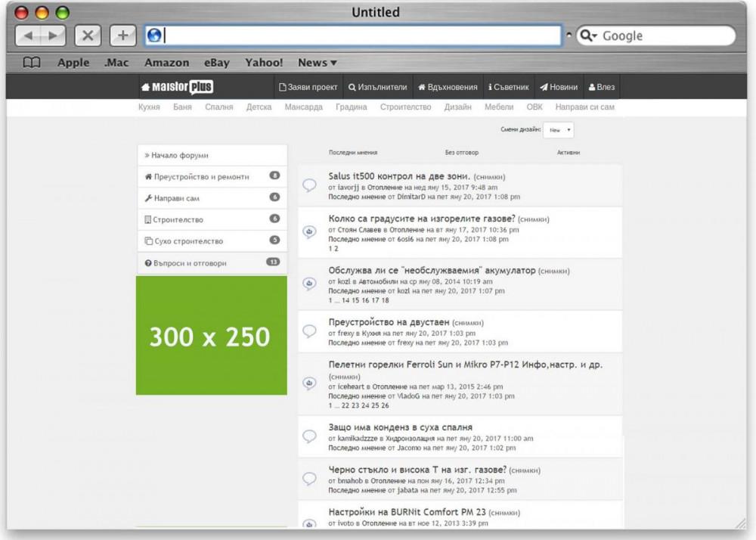Viewport: 756px width, 540px height.
Task: Switch to the Без отговор tab
Action: click(x=461, y=153)
